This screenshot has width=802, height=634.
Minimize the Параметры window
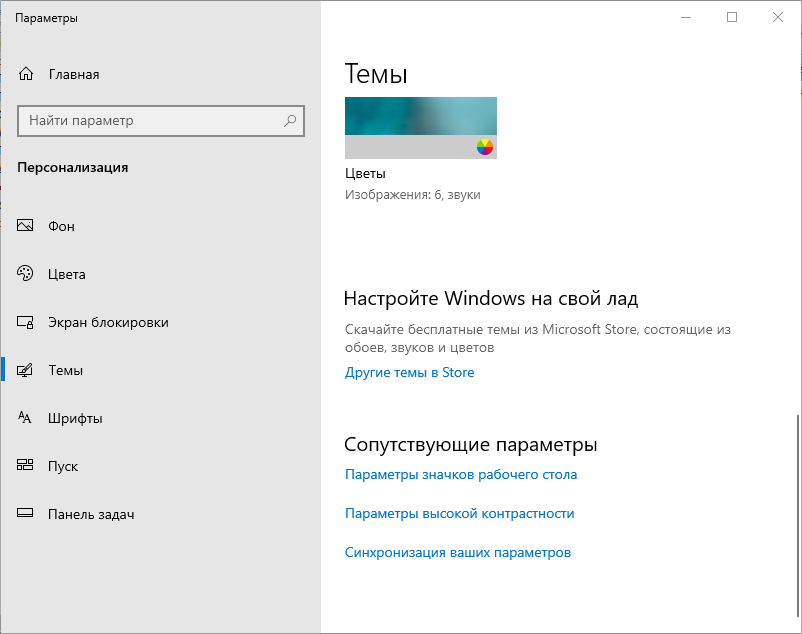point(686,17)
